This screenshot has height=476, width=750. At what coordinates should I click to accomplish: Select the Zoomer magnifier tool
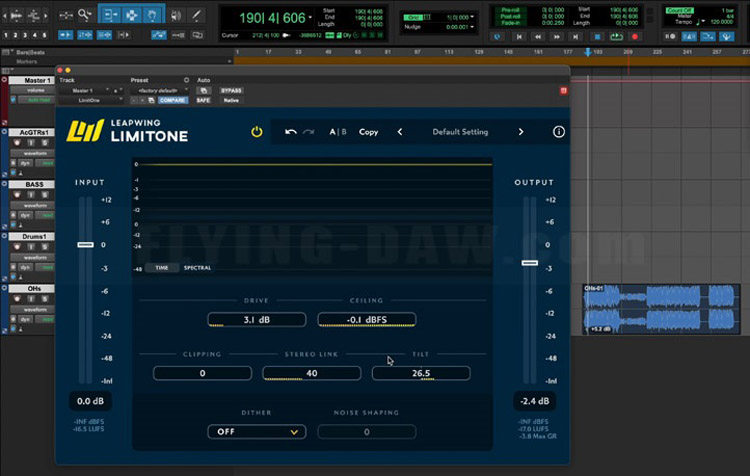click(85, 15)
